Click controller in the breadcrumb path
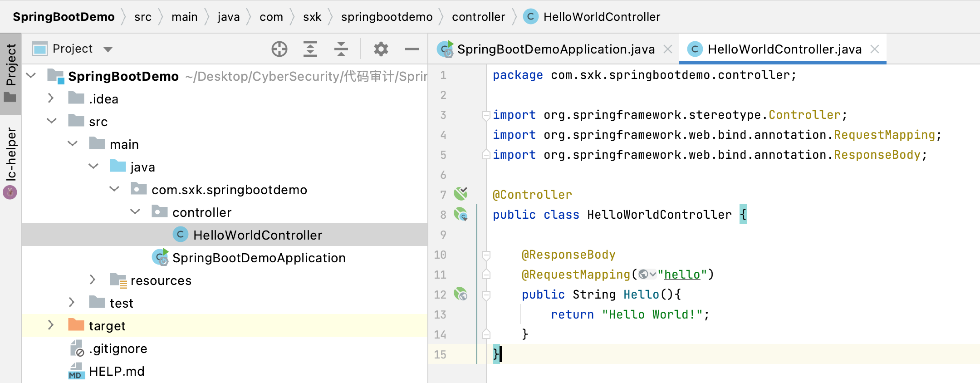The height and width of the screenshot is (383, 980). [478, 17]
